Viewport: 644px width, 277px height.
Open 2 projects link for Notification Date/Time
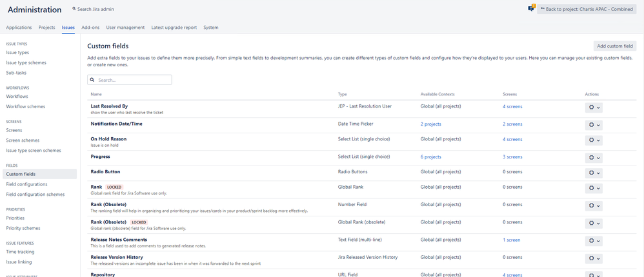431,124
